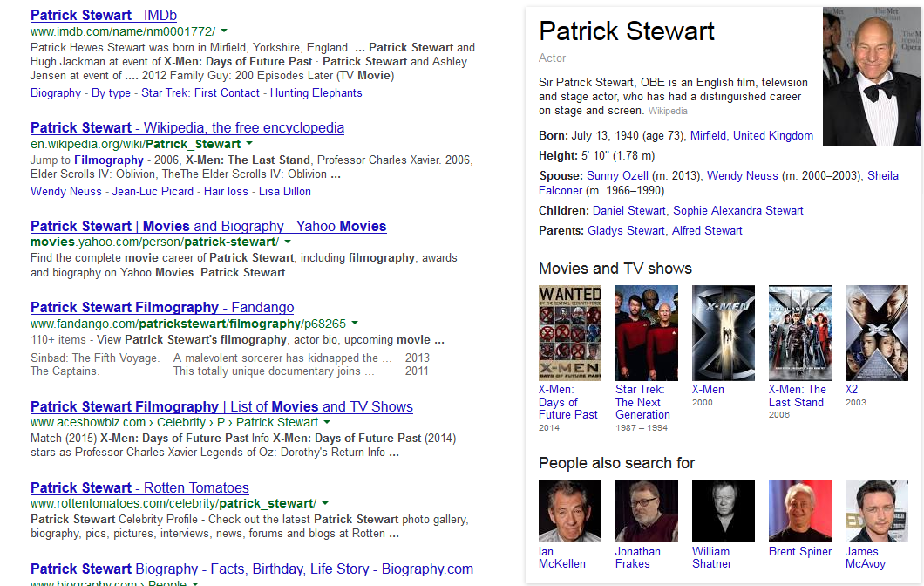924x586 pixels.
Task: Open spouse link Sunny Ozell
Action: click(617, 175)
